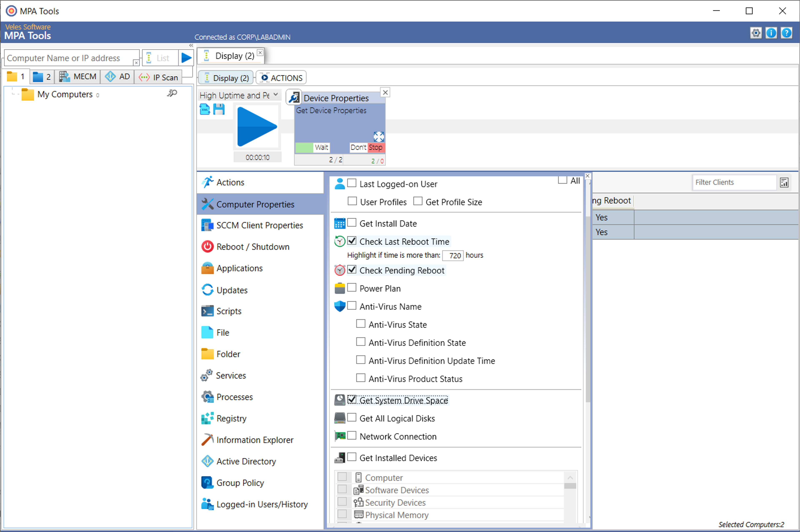
Task: Enable Anti-Virus Name checkbox
Action: 352,306
